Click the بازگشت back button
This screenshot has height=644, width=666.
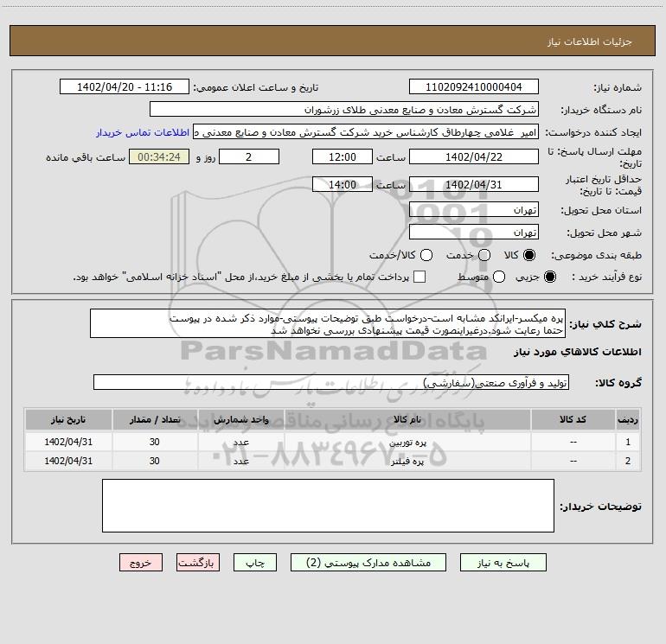(198, 563)
